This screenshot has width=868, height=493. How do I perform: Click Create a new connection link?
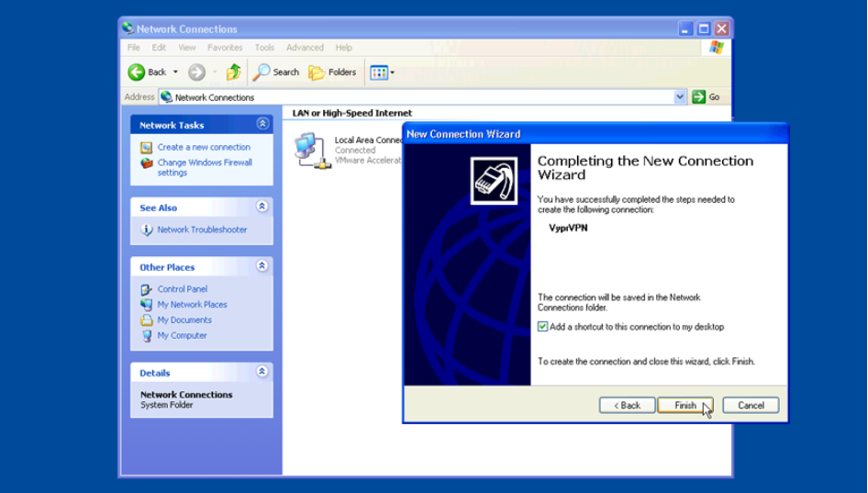tap(204, 147)
